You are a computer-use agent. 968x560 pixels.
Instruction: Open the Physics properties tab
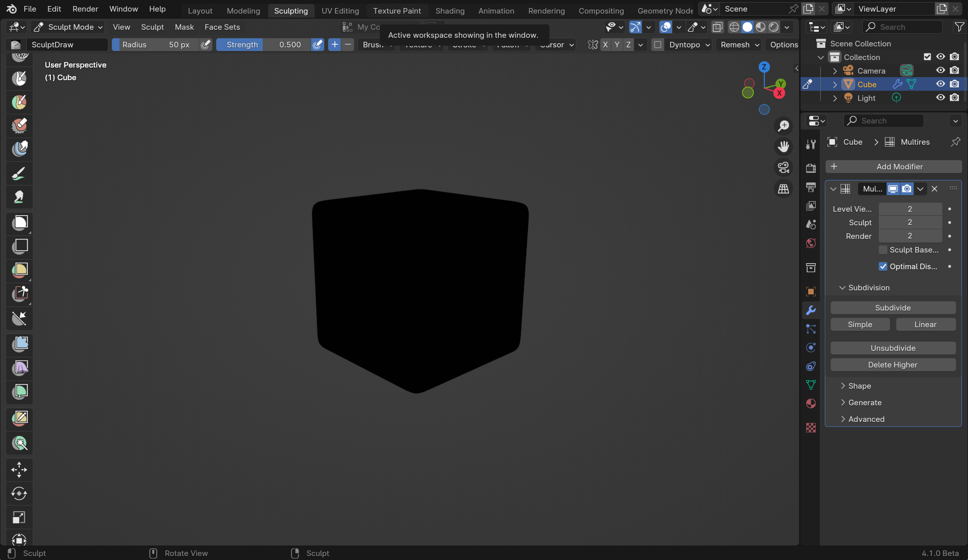tap(811, 347)
